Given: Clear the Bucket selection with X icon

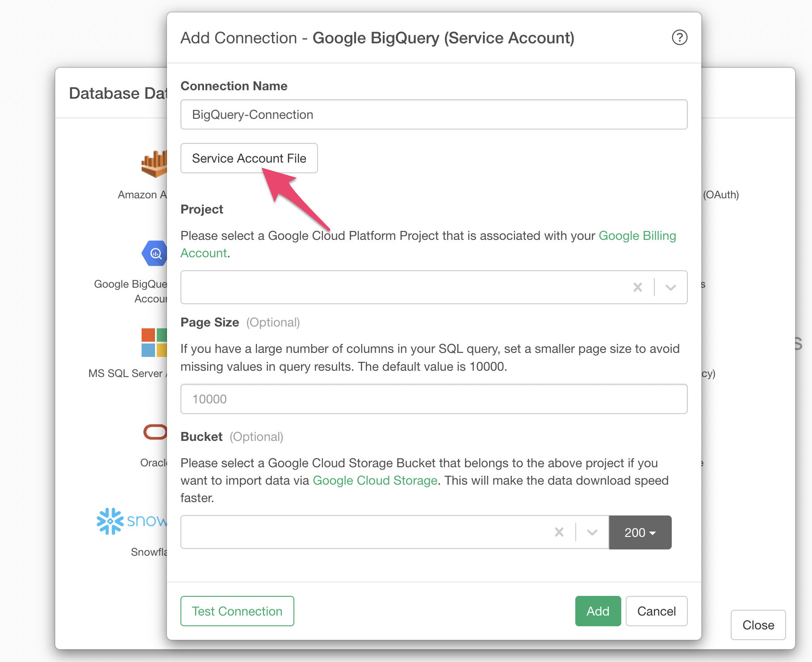Looking at the screenshot, I should pos(559,532).
